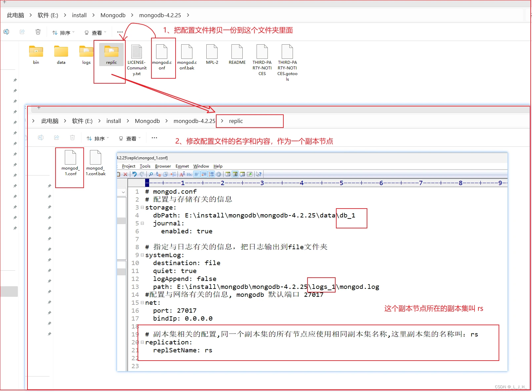Undo the last edit in the editor
Viewport: 532px width, 392px height.
point(134,174)
